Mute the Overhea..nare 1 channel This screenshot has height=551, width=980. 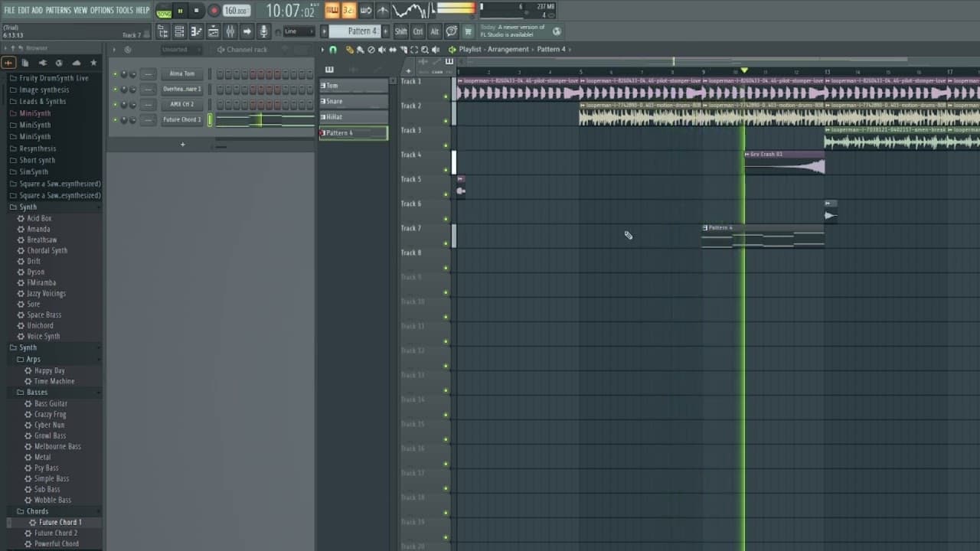click(115, 90)
